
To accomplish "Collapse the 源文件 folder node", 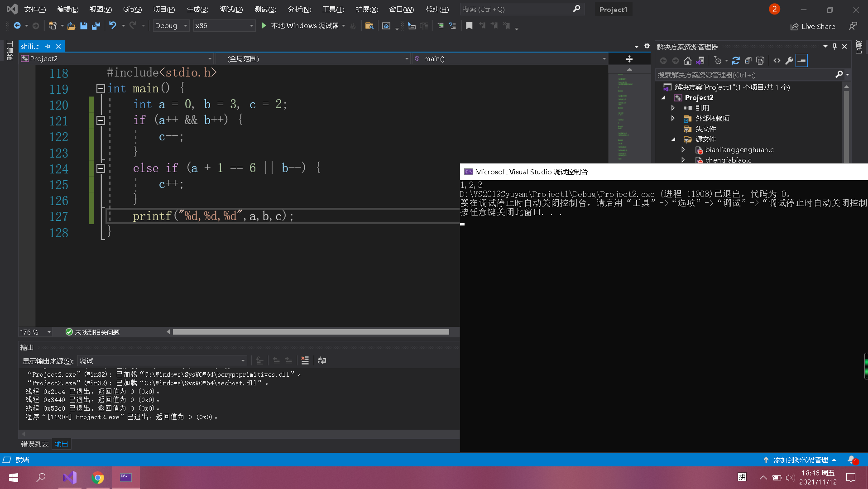I will 673,139.
